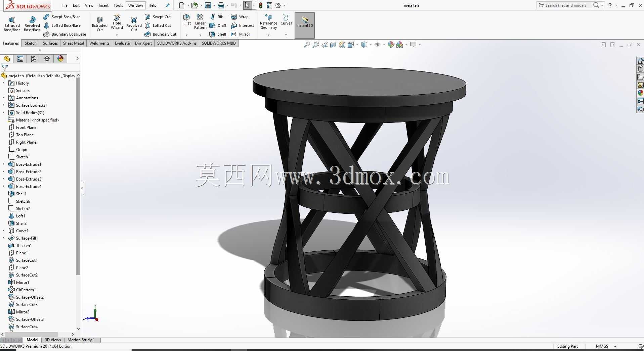Open the PropertyManager tab icon
The height and width of the screenshot is (351, 644).
coord(20,59)
